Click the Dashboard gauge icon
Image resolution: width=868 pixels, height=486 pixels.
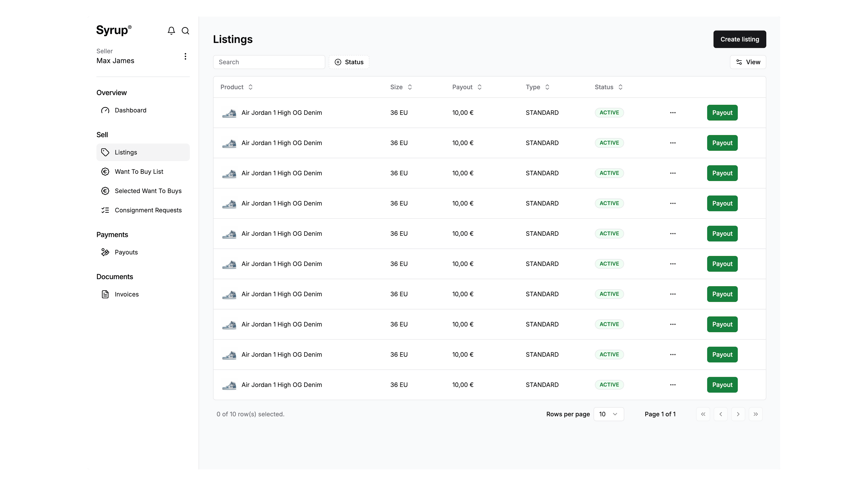click(105, 110)
